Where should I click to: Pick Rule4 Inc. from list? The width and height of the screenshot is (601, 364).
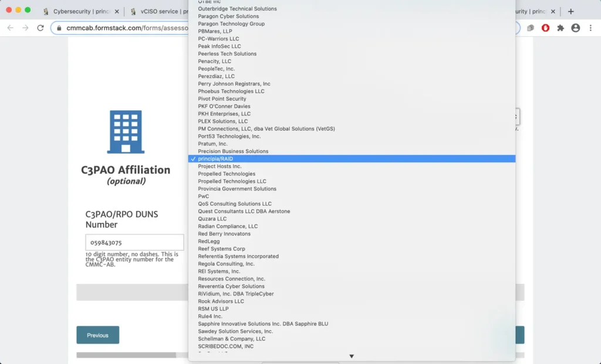coord(352,316)
